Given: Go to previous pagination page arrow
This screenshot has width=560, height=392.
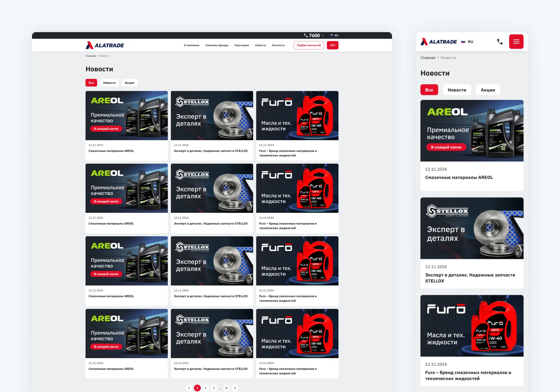Looking at the screenshot, I should [x=189, y=388].
